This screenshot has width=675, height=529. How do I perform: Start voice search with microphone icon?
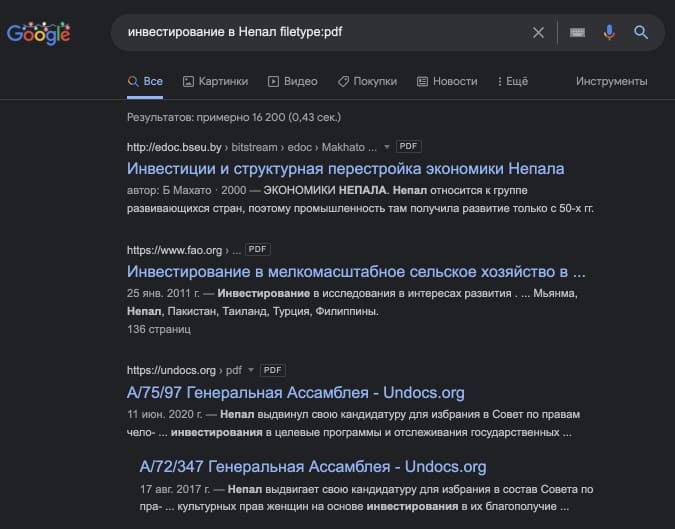[609, 32]
